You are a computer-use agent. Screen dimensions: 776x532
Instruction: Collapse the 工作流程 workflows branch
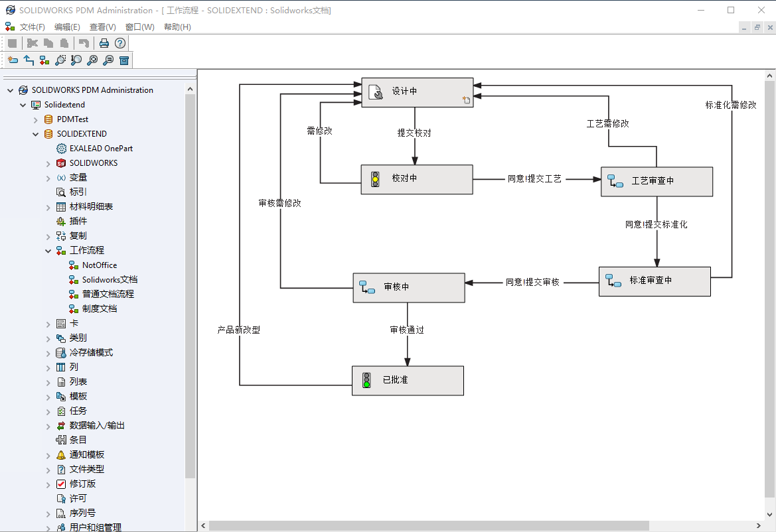[x=47, y=250]
